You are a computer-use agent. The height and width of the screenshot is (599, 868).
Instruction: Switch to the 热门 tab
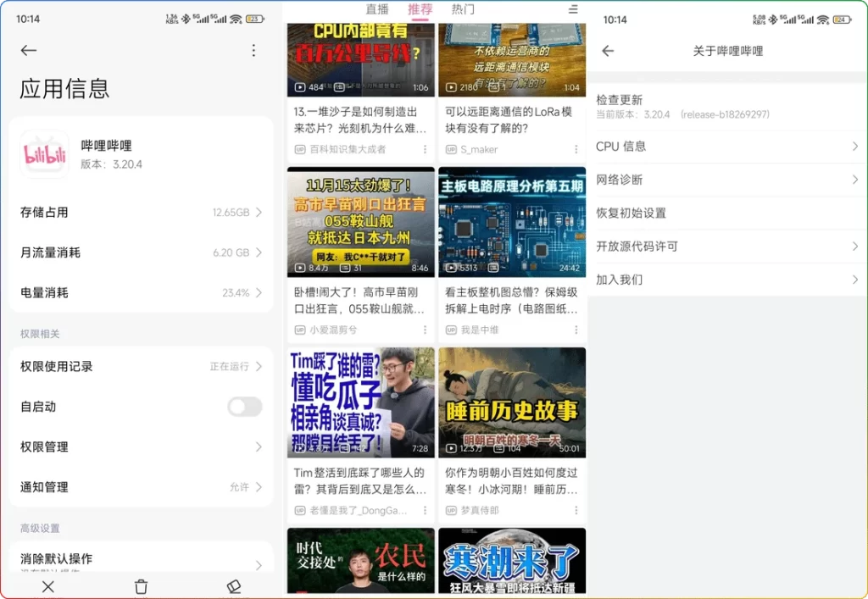461,9
